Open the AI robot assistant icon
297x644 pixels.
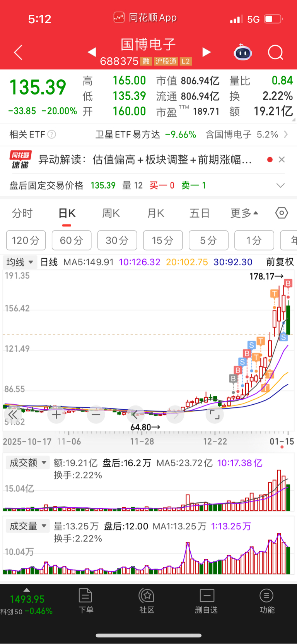(243, 52)
